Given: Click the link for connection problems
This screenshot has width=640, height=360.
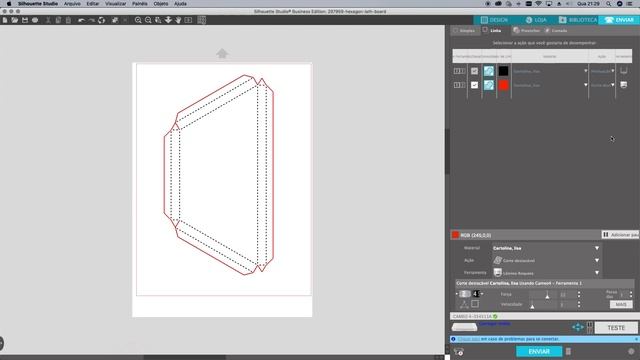Looking at the screenshot, I should [x=468, y=339].
